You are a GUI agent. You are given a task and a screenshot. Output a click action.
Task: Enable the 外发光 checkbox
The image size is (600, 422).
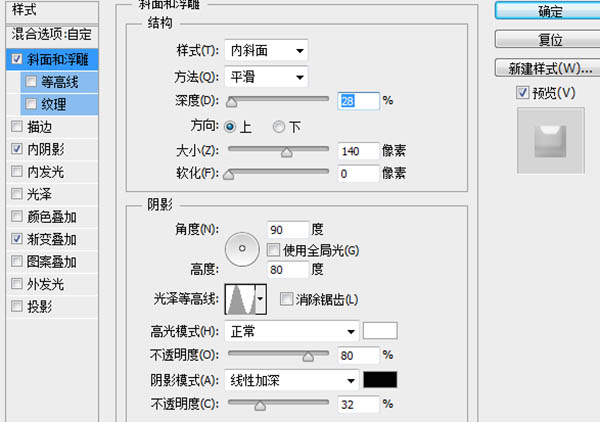pos(16,284)
